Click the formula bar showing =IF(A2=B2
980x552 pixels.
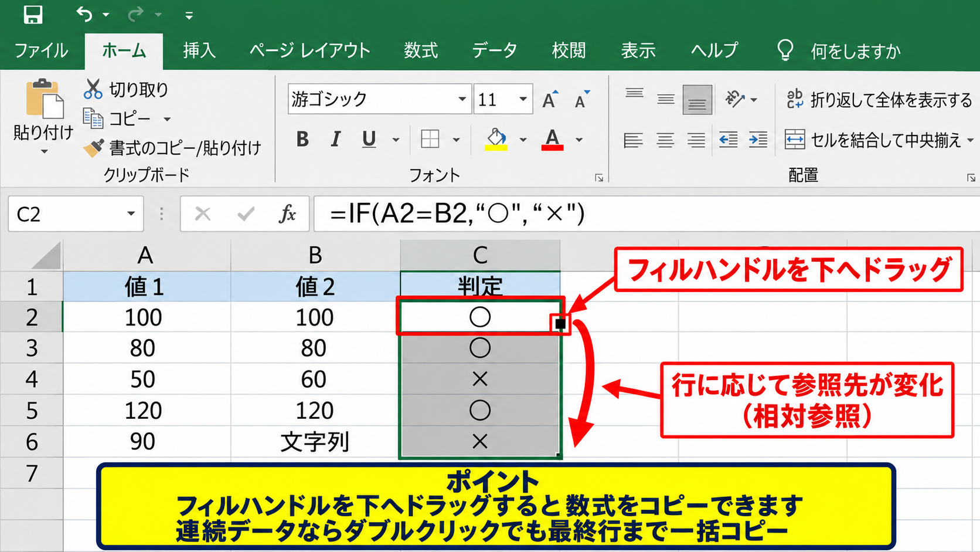[647, 214]
